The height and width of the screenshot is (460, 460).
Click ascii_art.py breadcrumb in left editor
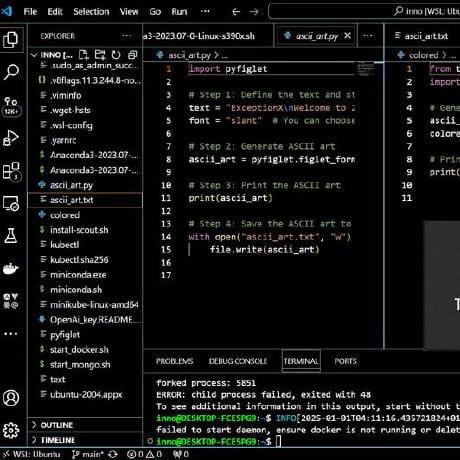coord(189,55)
